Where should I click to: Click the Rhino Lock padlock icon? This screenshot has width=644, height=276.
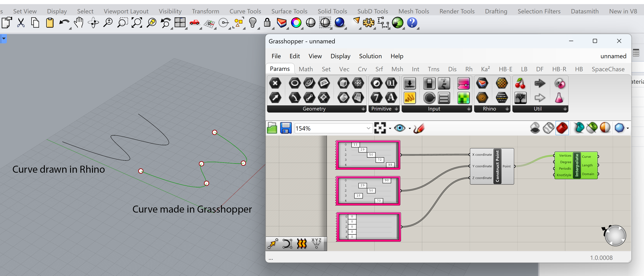pos(267,23)
